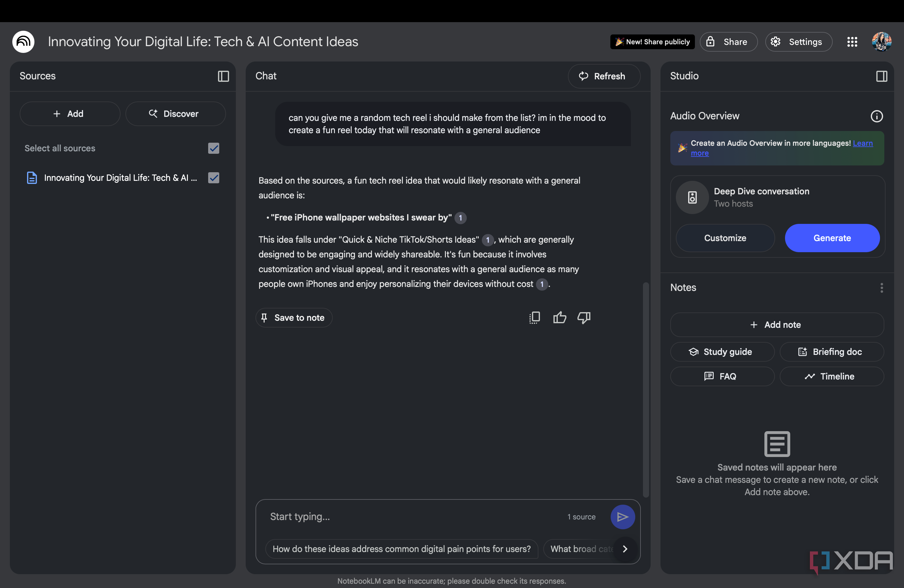Click New! Share publicly badge
This screenshot has width=904, height=588.
pos(652,42)
